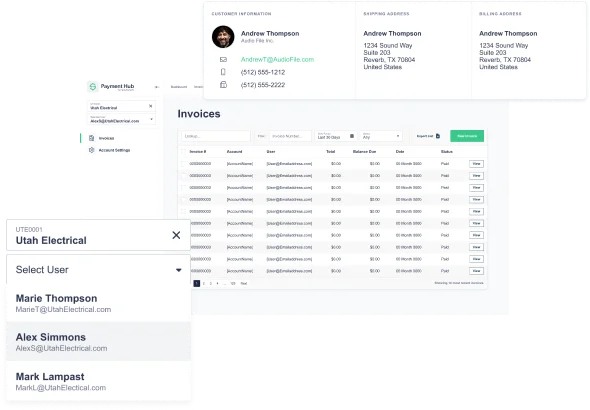This screenshot has height=410, width=590.
Task: Go to page 2 in pagination
Action: [x=204, y=284]
